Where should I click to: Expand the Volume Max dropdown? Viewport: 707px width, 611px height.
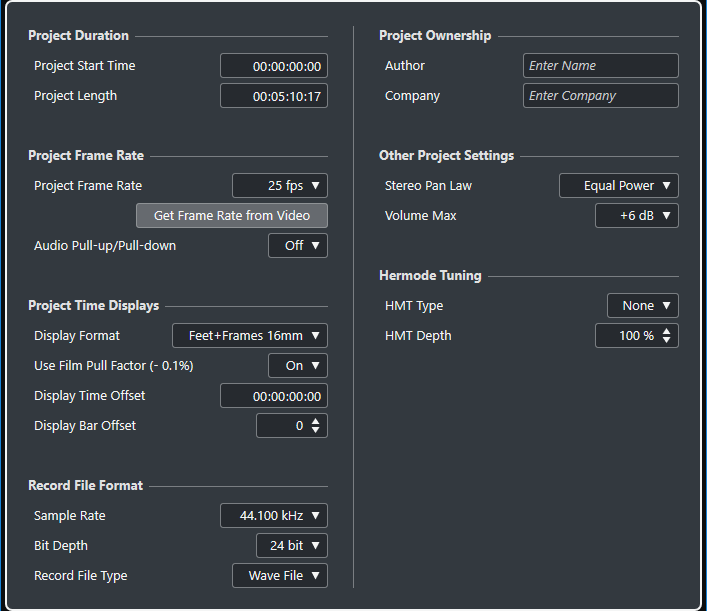(637, 216)
